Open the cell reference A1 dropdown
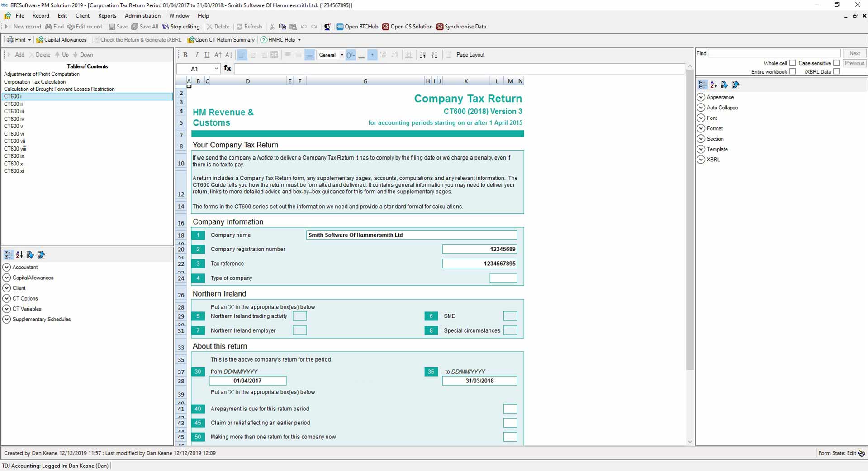 216,69
